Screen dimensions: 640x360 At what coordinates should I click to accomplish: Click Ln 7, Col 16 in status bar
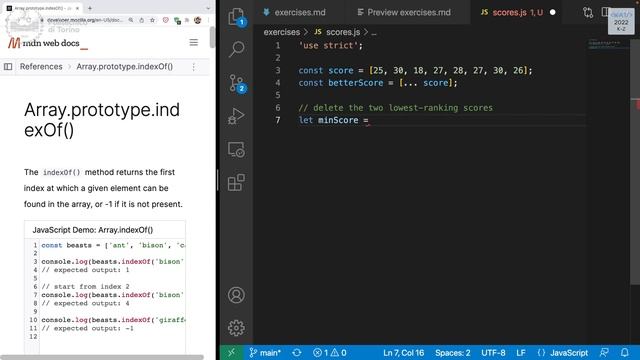pos(403,353)
